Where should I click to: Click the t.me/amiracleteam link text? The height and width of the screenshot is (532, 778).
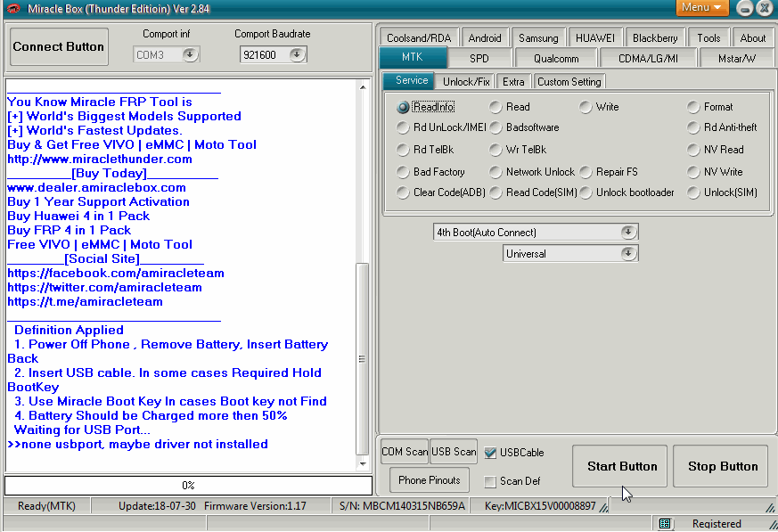pos(85,302)
